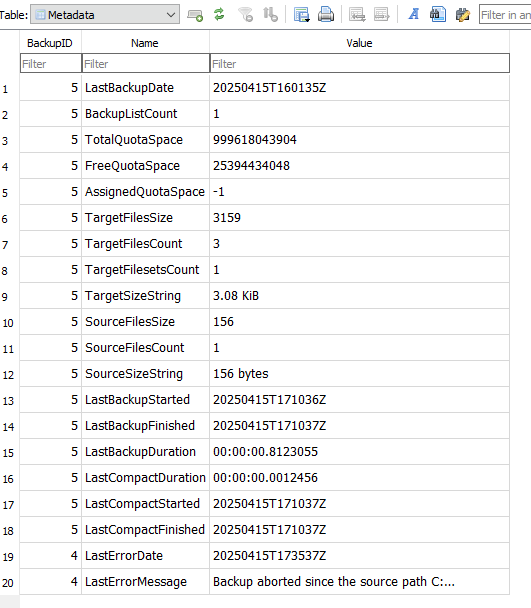Image resolution: width=531 pixels, height=608 pixels.
Task: Sort by the BackupID column header
Action: pyautogui.click(x=50, y=43)
